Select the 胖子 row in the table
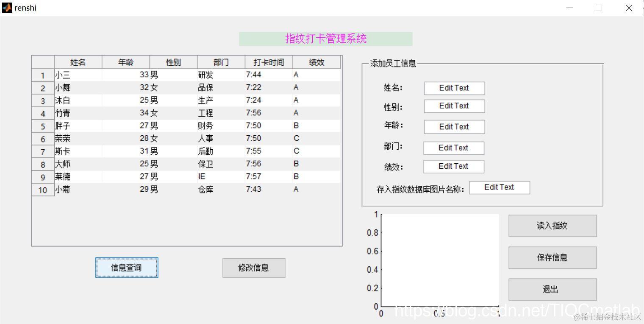 78,126
